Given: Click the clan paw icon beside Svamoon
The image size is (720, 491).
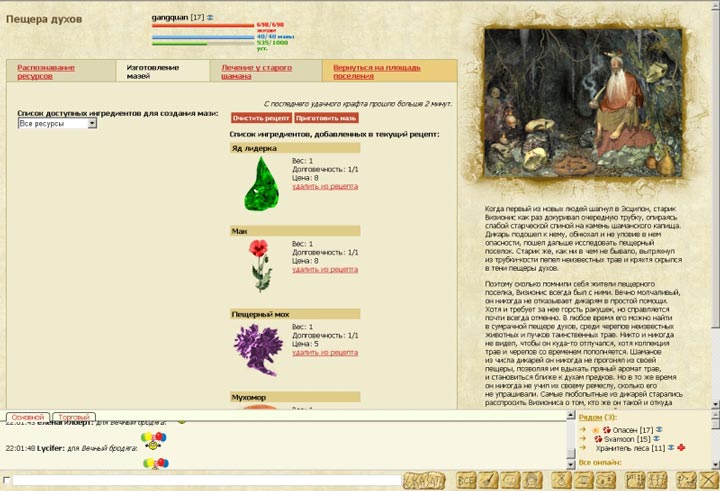Looking at the screenshot, I should pyautogui.click(x=598, y=439).
